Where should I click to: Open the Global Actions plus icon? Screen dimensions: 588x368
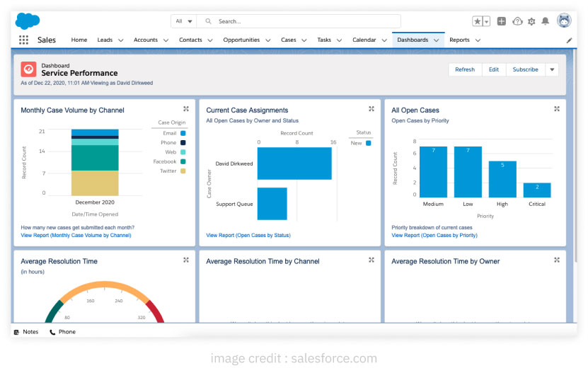[502, 21]
